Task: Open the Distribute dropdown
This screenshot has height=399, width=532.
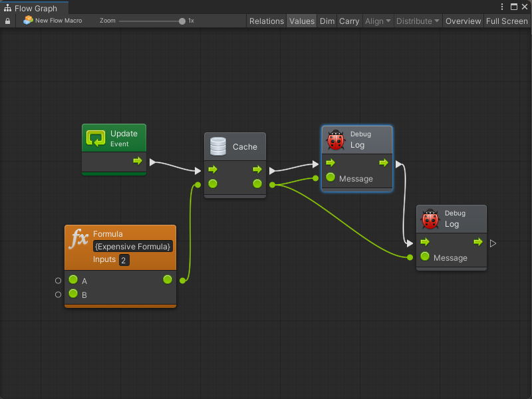Action: tap(418, 21)
